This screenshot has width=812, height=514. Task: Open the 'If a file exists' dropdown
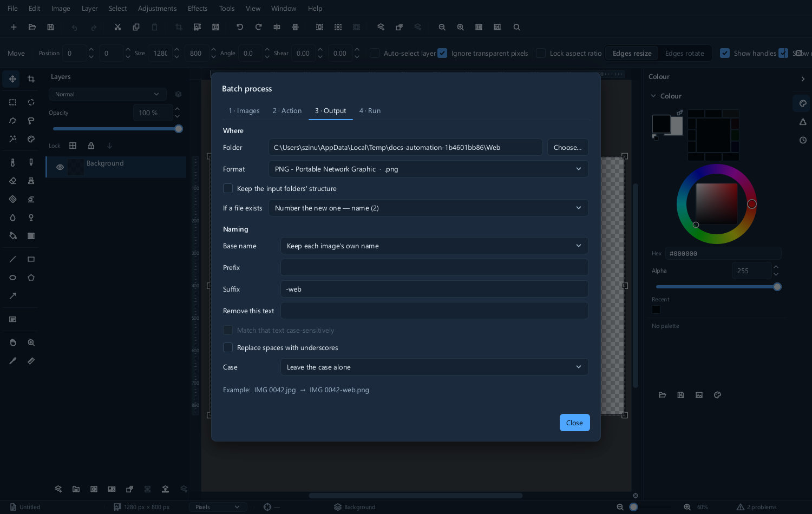pos(428,208)
